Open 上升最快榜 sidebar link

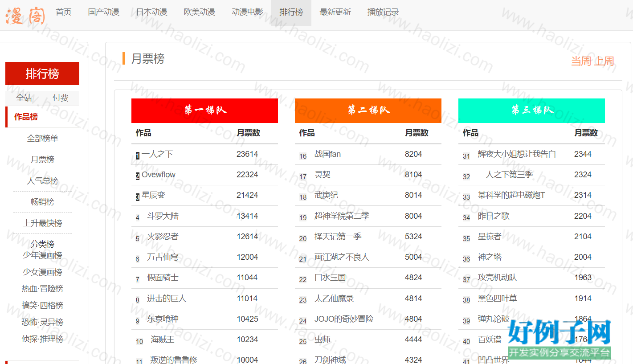tap(42, 223)
